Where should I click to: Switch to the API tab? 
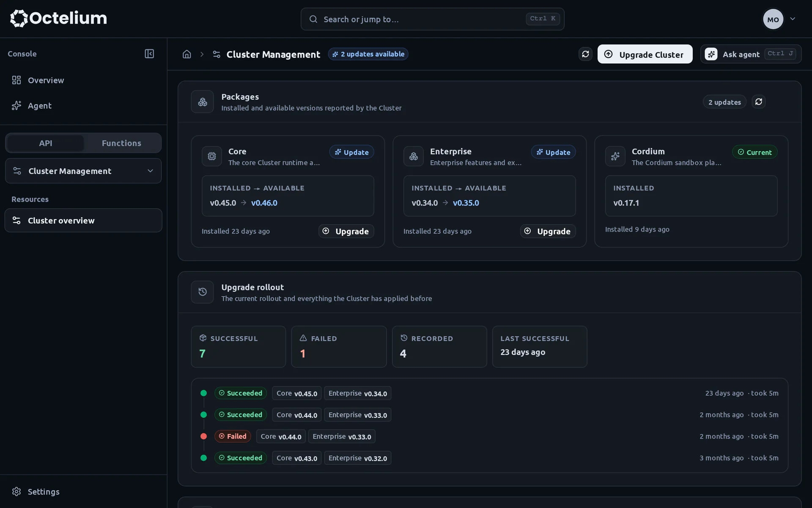(x=46, y=143)
